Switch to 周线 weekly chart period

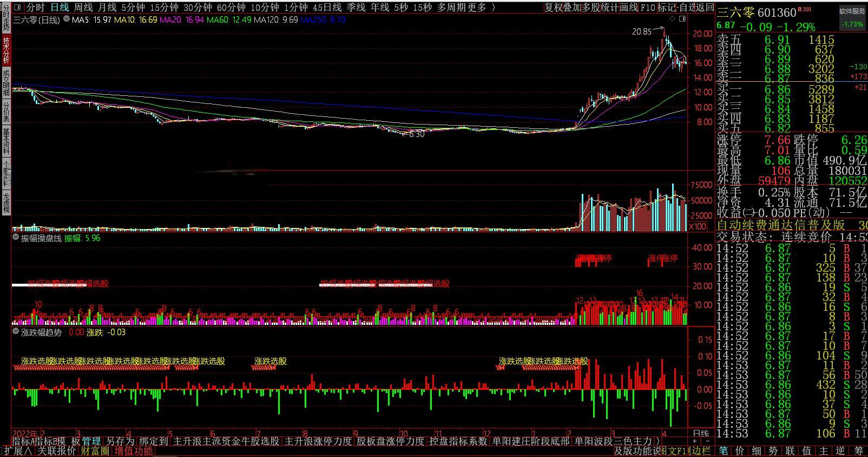coord(83,7)
